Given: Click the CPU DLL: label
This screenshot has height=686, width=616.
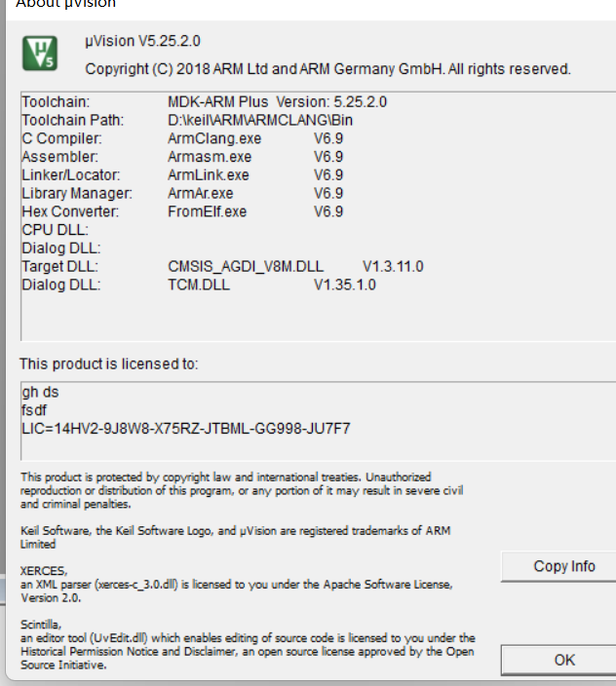Looking at the screenshot, I should click(56, 230).
